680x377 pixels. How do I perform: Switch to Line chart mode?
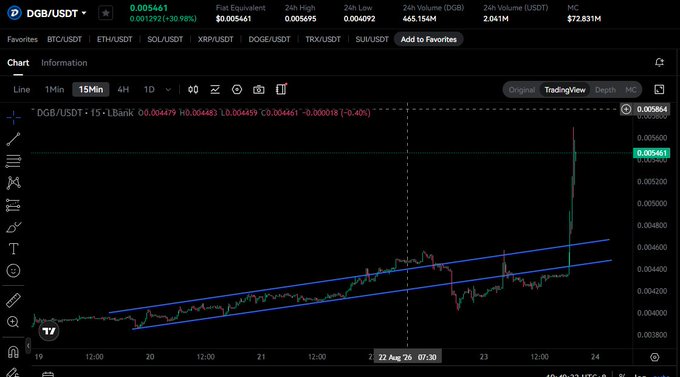[22, 89]
